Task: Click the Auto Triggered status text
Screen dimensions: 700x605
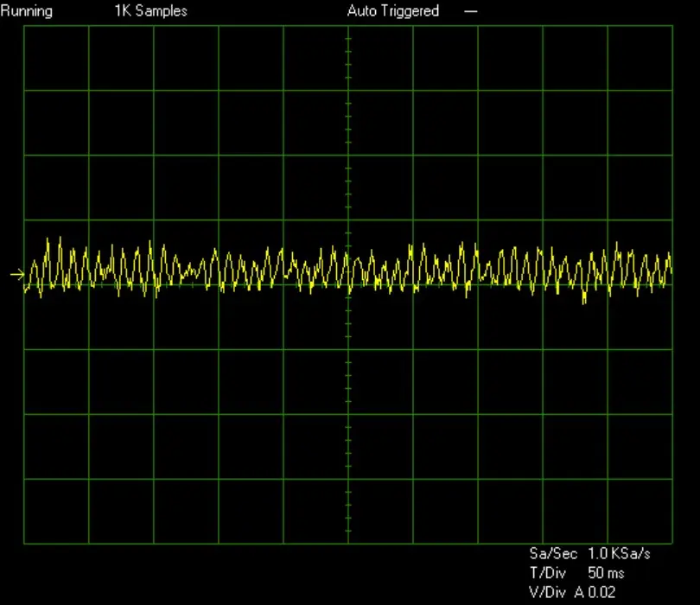Action: coord(393,11)
